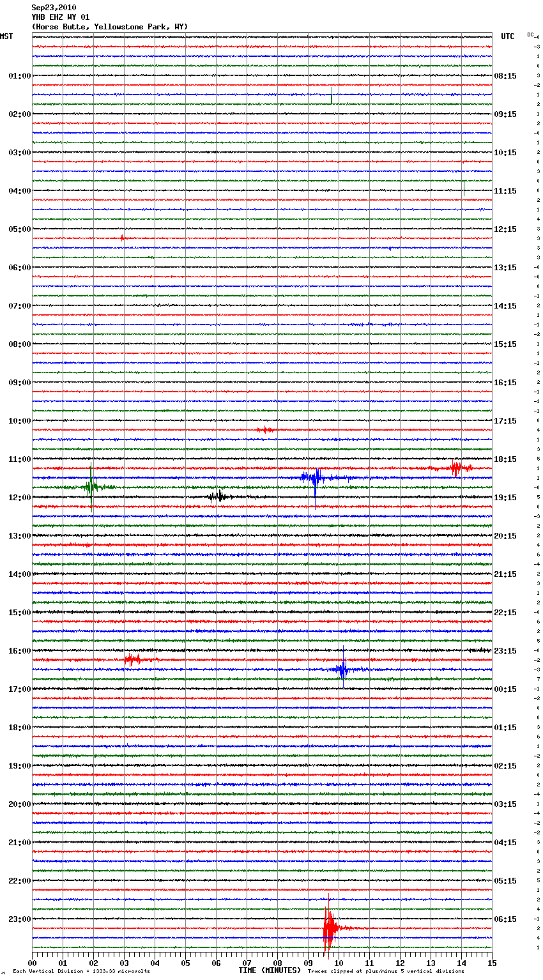This screenshot has width=543, height=980.
Task: Select the "10:00" MST hour label
Action: click(x=20, y=421)
